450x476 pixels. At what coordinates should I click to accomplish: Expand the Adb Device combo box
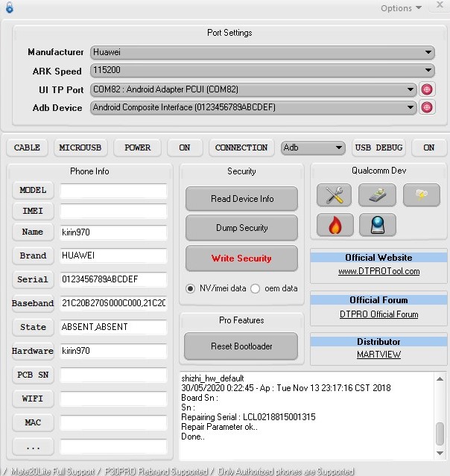pyautogui.click(x=253, y=107)
